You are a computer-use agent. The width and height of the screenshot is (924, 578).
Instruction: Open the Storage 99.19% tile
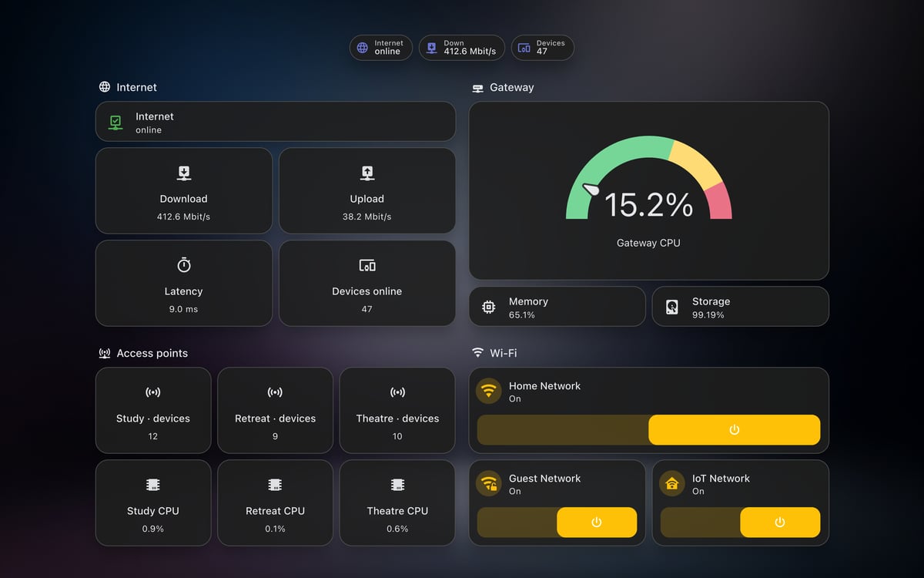click(x=741, y=307)
